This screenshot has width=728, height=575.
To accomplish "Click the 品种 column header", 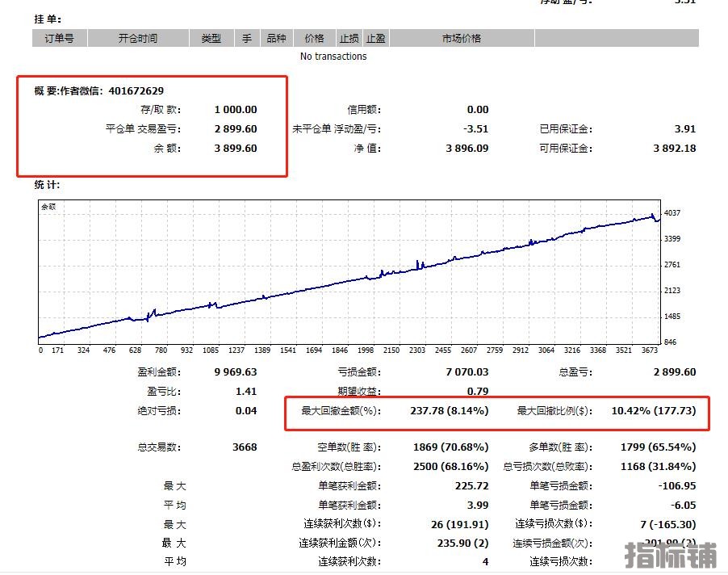I will pos(276,38).
